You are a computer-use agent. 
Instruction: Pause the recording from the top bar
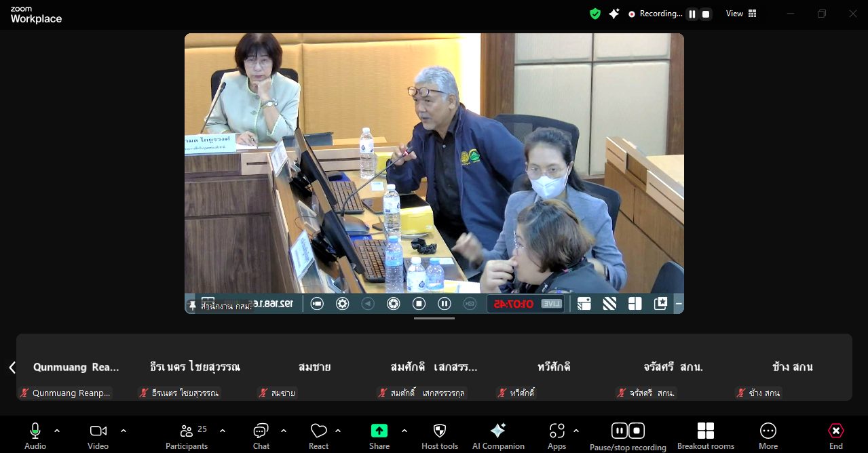click(692, 14)
